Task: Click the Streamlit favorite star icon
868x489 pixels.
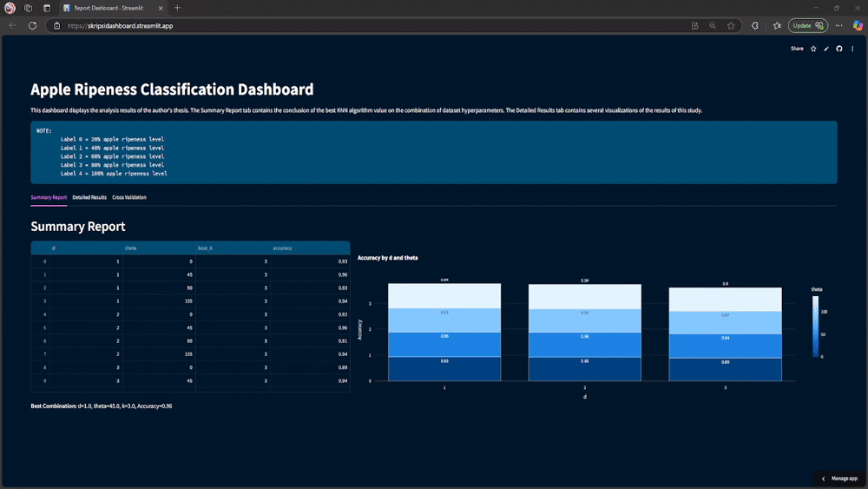Action: tap(813, 49)
